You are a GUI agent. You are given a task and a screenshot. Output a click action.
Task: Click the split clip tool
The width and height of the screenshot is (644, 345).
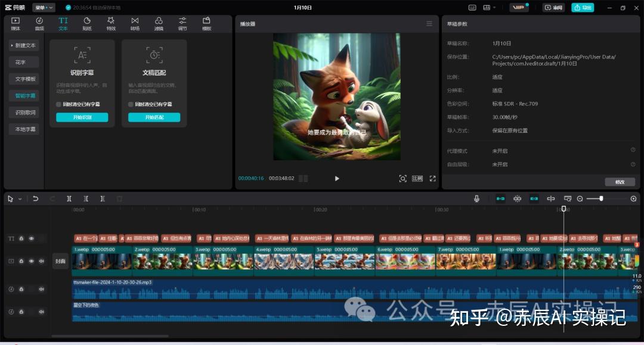tap(69, 198)
